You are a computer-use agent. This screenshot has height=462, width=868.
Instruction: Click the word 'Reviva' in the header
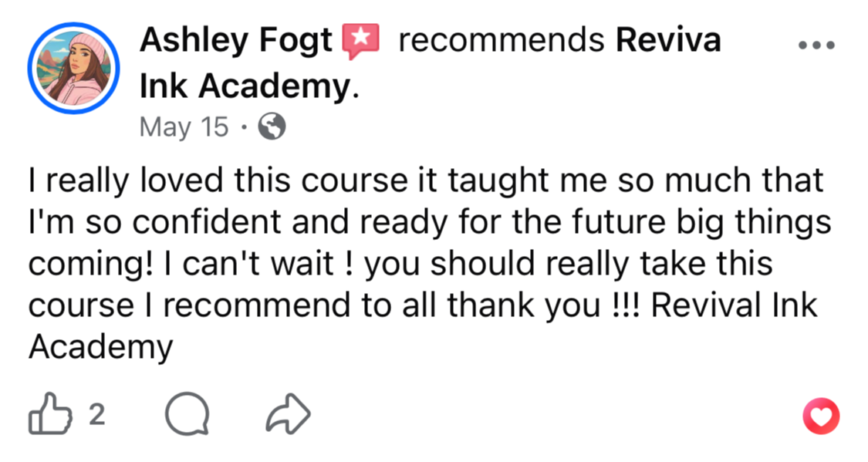point(668,40)
